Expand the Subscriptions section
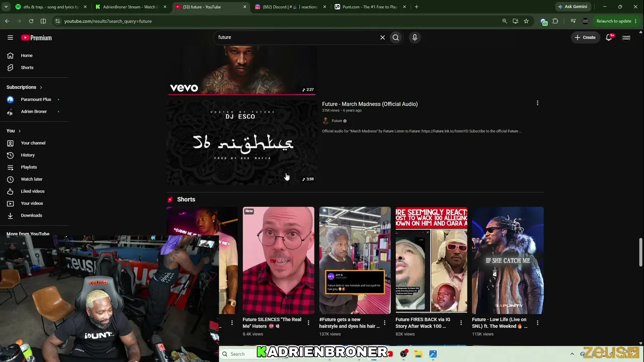This screenshot has height=362, width=644. click(24, 87)
